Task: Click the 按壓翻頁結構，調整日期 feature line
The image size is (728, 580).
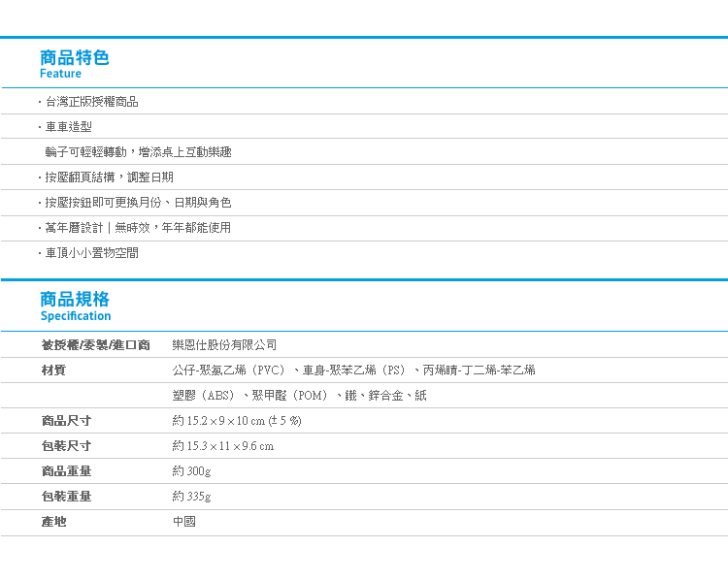Action: click(109, 177)
